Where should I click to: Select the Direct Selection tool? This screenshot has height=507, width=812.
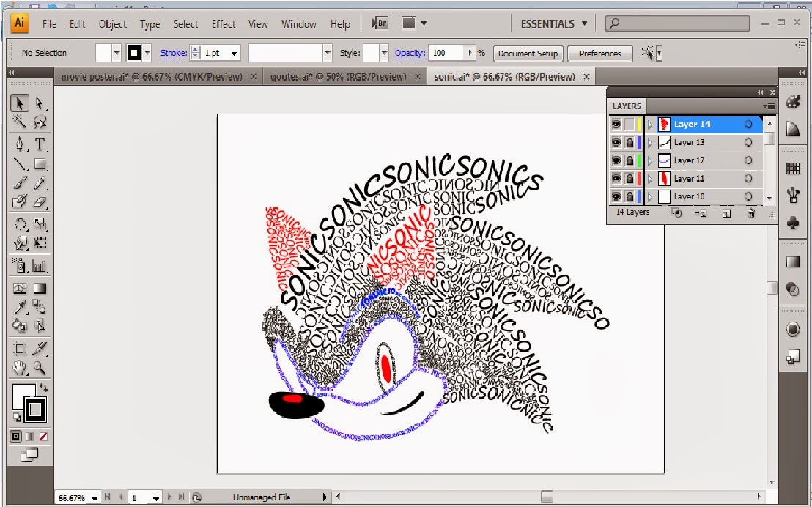pyautogui.click(x=40, y=103)
